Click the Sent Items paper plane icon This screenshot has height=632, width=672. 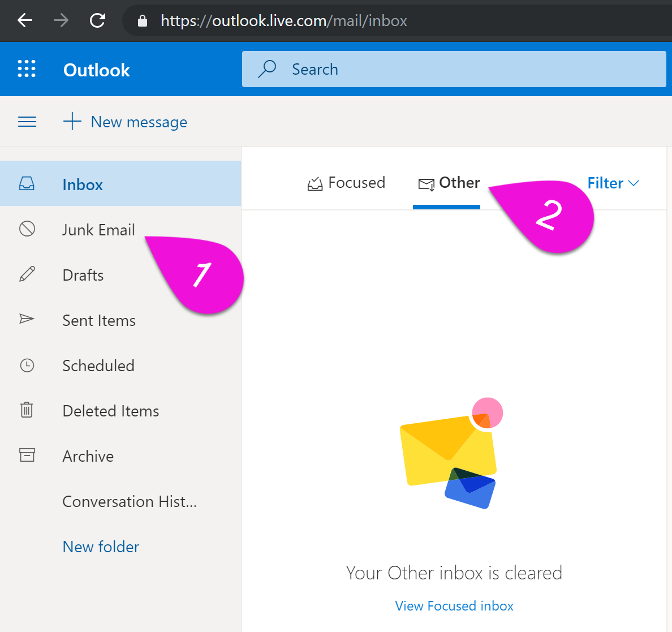27,319
